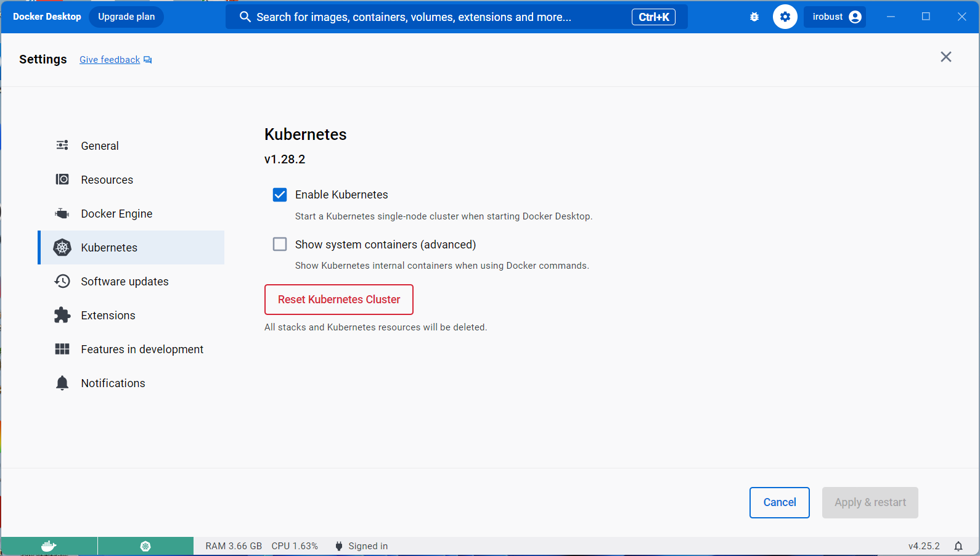Click the RAM 3.66 GB status text
Screen dimensions: 980x556
(234, 546)
